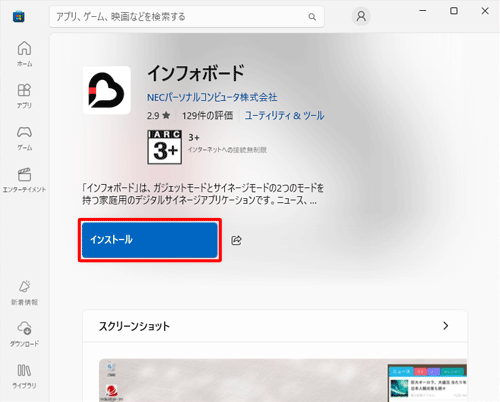Click the 2.9 star rating

[x=159, y=116]
